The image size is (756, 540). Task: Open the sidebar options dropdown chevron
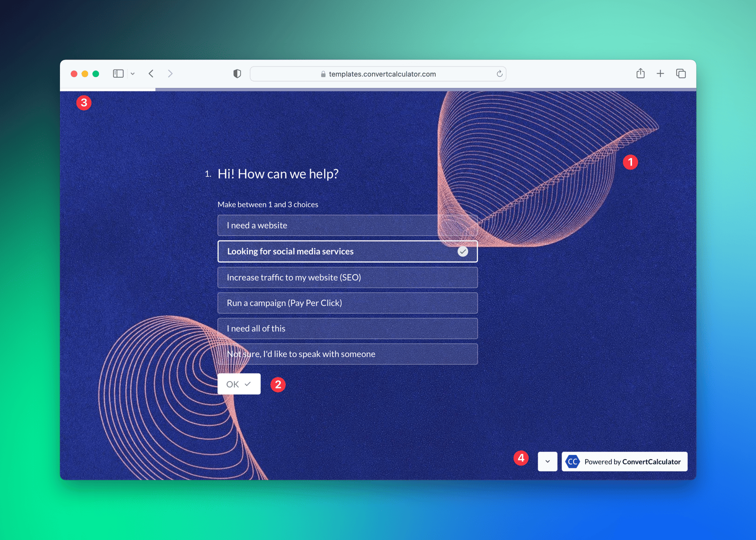(132, 73)
